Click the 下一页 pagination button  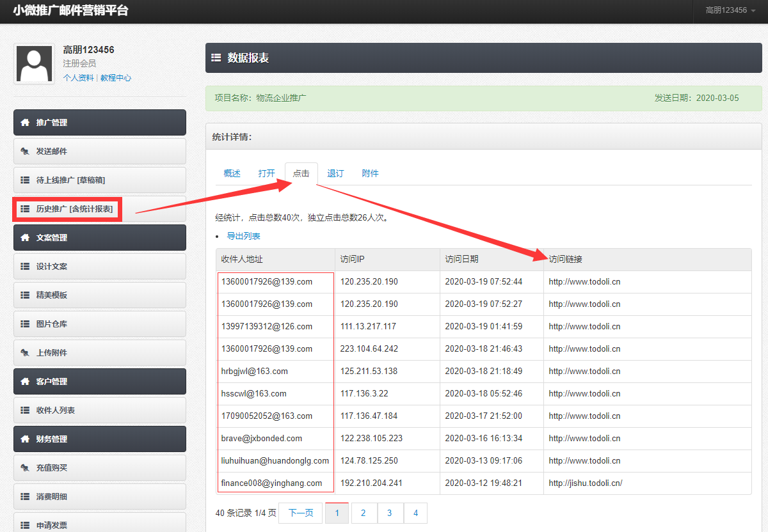301,513
